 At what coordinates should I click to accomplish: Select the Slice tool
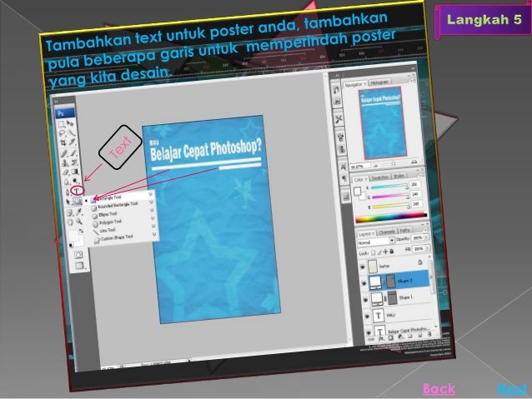[72, 142]
